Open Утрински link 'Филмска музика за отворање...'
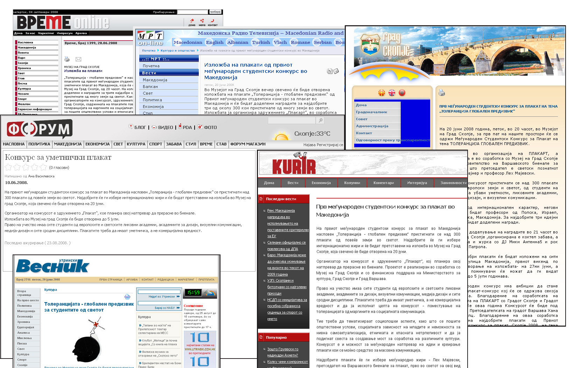Viewport: 588px width, 368px height. click(x=158, y=354)
